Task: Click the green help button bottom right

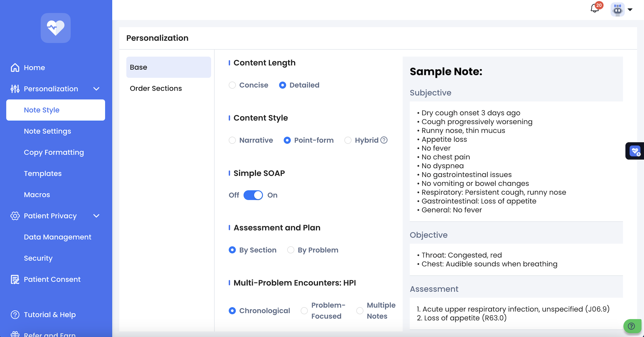Action: coord(632,326)
